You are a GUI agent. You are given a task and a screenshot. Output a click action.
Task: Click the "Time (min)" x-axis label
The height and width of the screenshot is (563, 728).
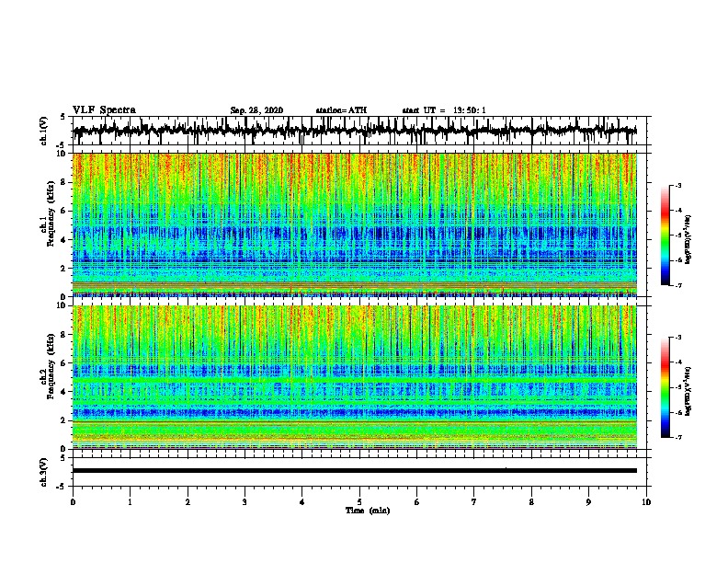(368, 511)
